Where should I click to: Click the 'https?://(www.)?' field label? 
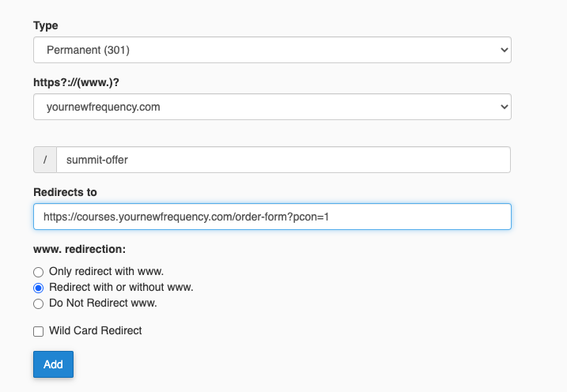tap(76, 83)
